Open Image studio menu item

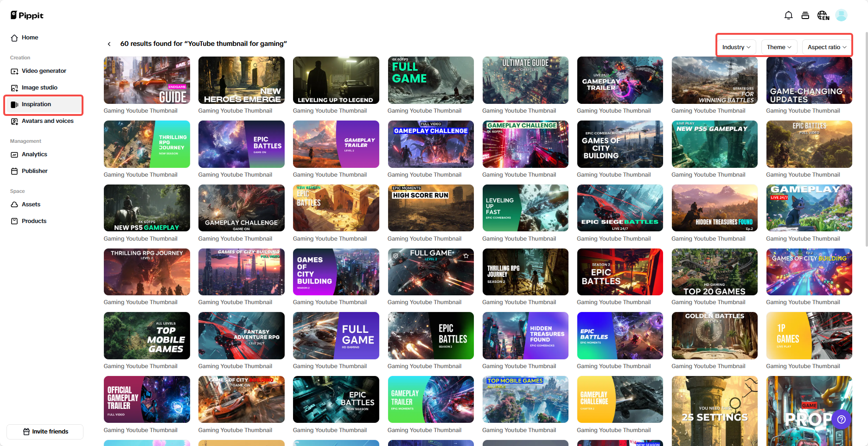click(x=44, y=88)
